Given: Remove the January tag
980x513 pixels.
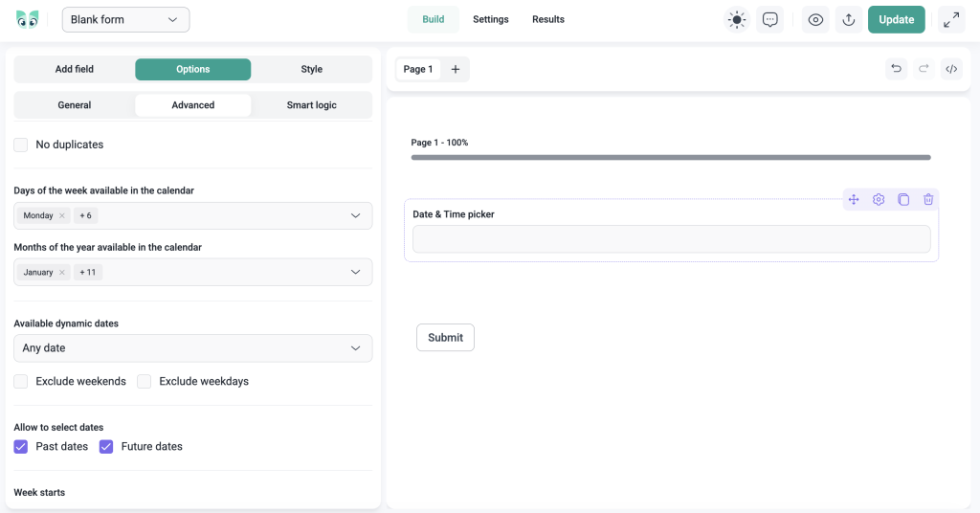Looking at the screenshot, I should coord(62,273).
